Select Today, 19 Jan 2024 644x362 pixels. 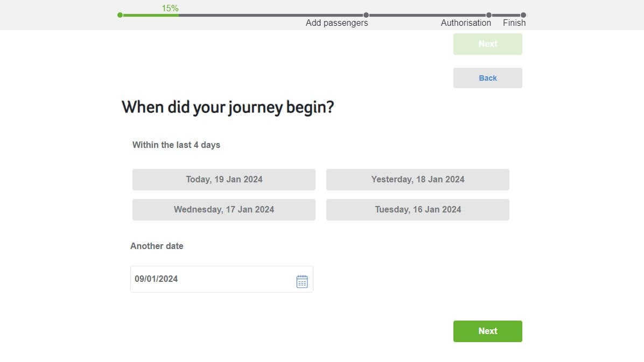[x=224, y=180]
